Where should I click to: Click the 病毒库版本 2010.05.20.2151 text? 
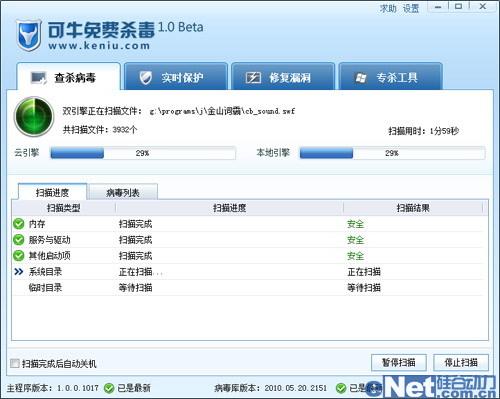point(271,388)
